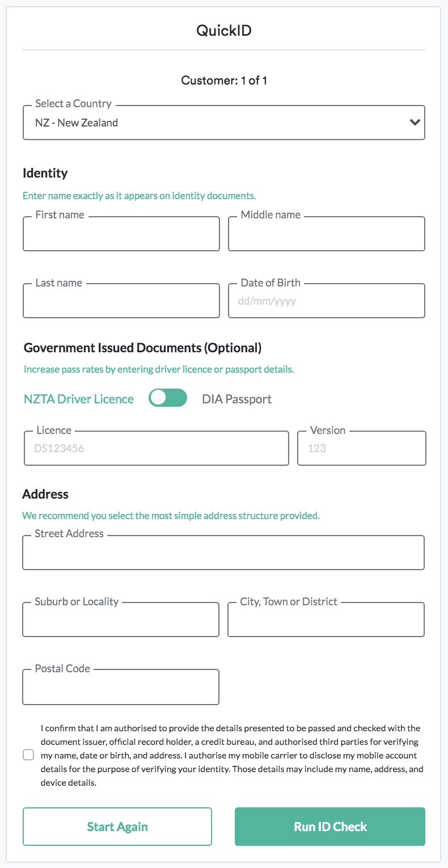Click the Licence number input

[156, 449]
